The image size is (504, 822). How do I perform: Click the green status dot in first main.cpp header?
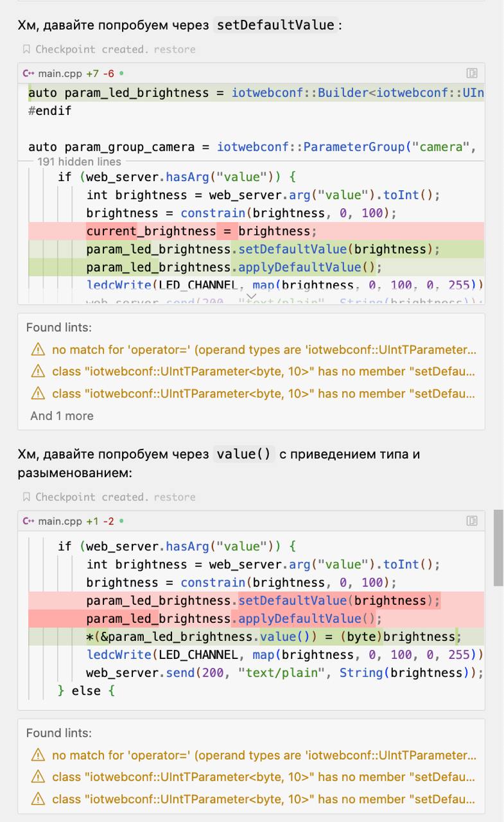click(x=121, y=73)
